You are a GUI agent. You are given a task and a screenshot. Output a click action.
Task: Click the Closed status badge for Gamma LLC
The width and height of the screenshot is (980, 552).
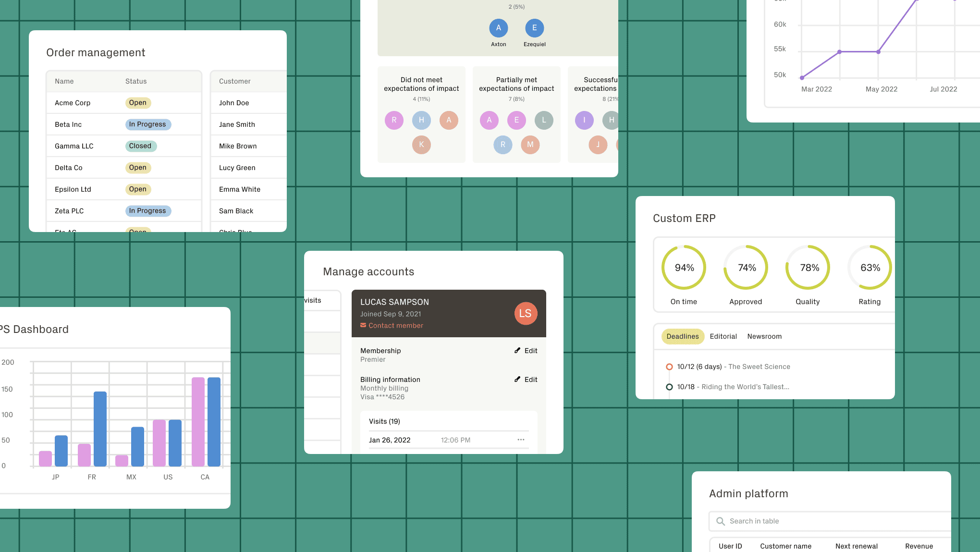[x=140, y=146]
